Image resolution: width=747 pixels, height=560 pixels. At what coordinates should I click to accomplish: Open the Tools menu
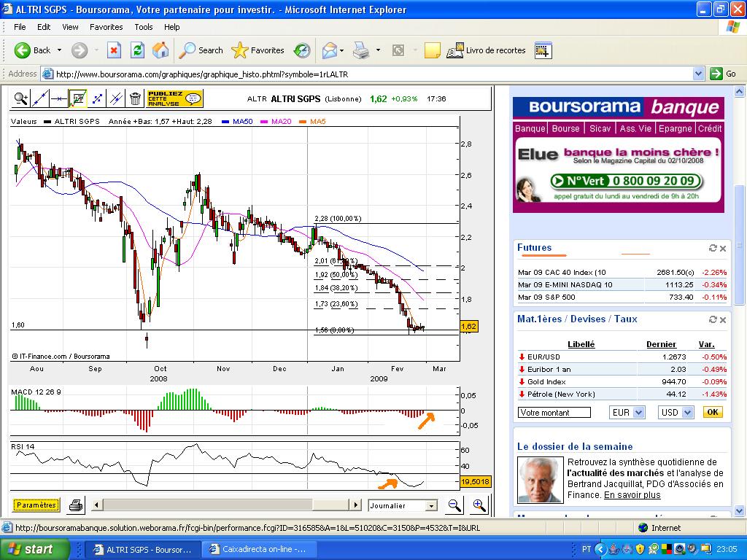(144, 27)
